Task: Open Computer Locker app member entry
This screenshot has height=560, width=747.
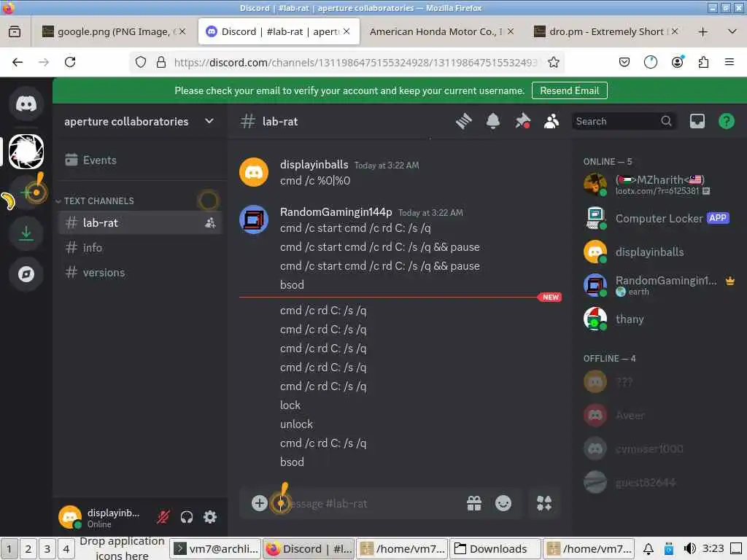Action: (x=659, y=219)
